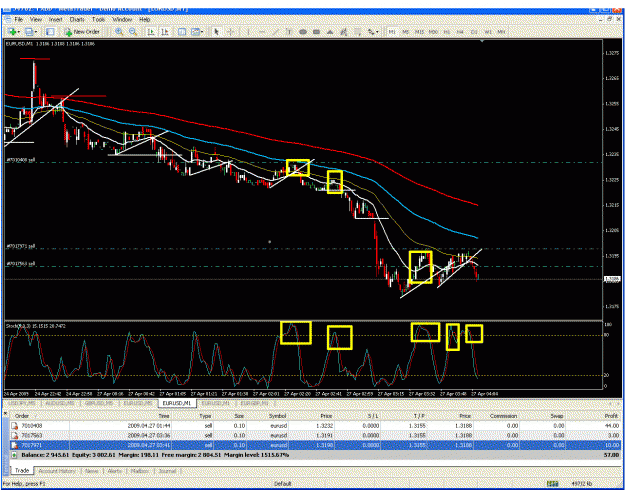Select order row 7017563
The width and height of the screenshot is (625, 490).
[x=315, y=435]
